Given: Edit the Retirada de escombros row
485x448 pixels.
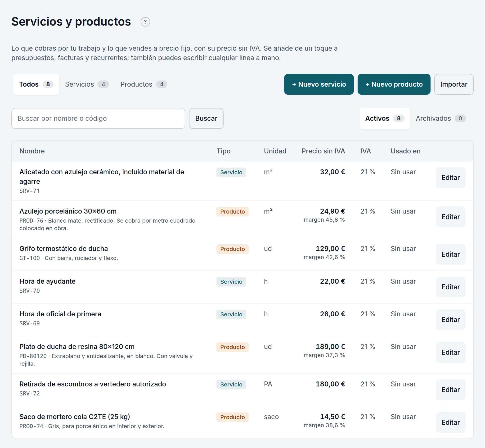Looking at the screenshot, I should click(x=450, y=390).
